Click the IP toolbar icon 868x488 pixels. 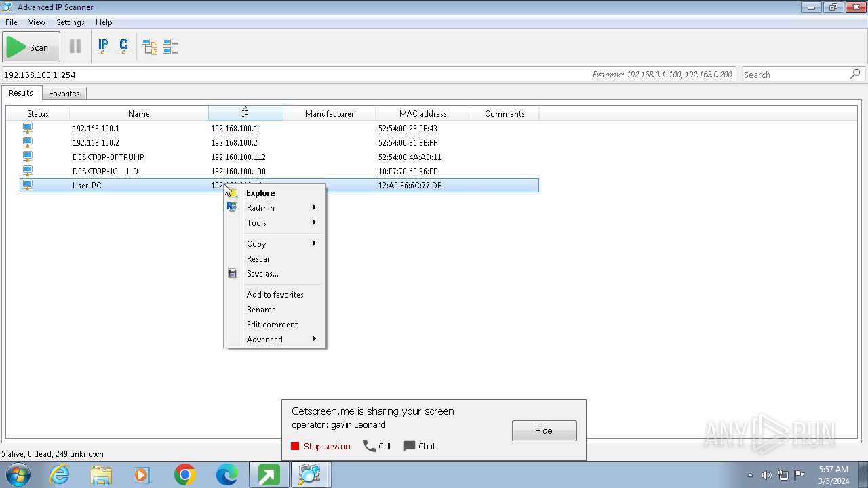coord(103,47)
